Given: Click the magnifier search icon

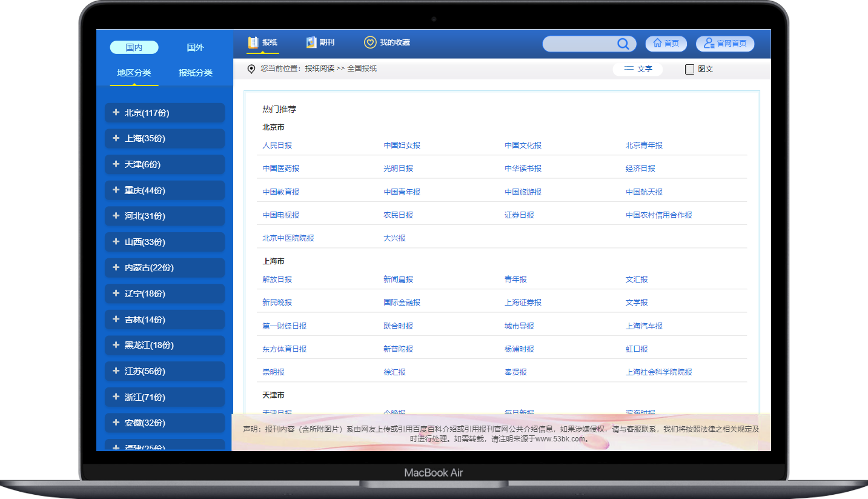Looking at the screenshot, I should point(623,44).
